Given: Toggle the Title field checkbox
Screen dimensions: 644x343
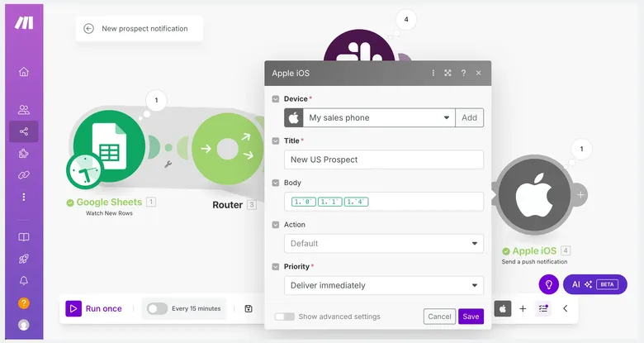Looking at the screenshot, I should 276,141.
